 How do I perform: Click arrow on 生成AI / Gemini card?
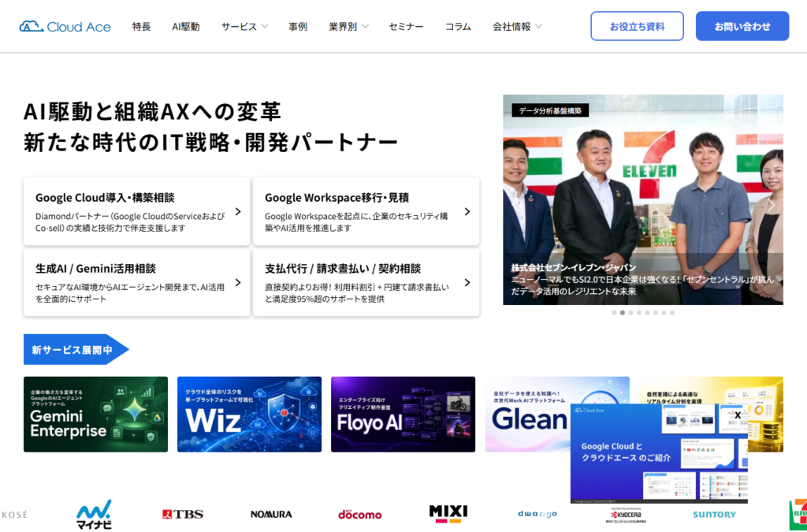[x=238, y=282]
